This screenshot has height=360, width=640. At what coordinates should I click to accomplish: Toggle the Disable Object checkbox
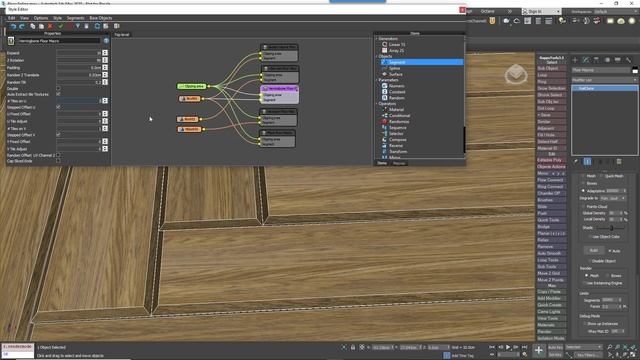point(590,261)
